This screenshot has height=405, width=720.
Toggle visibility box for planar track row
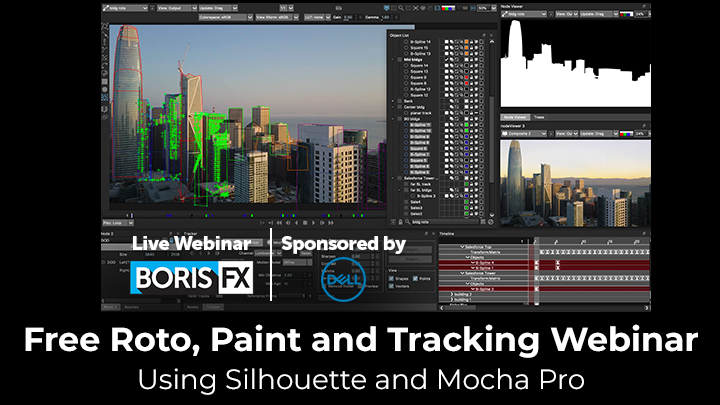[446, 113]
